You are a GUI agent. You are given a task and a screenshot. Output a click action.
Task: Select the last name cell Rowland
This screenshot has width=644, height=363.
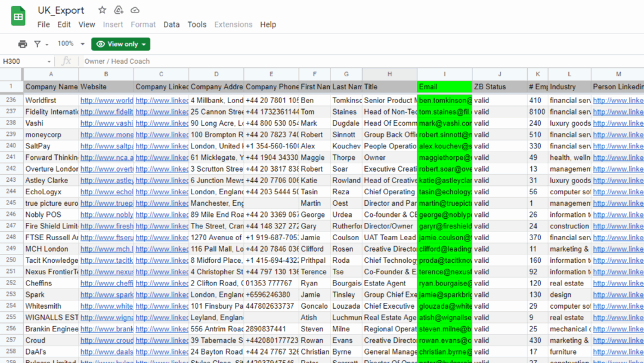346,180
